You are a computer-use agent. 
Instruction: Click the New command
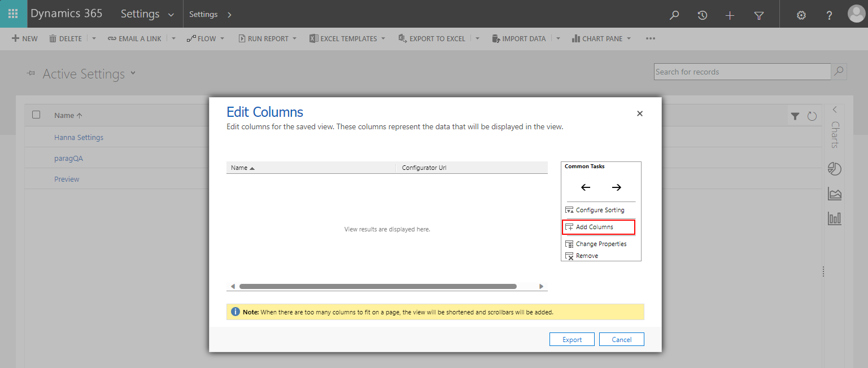(25, 39)
